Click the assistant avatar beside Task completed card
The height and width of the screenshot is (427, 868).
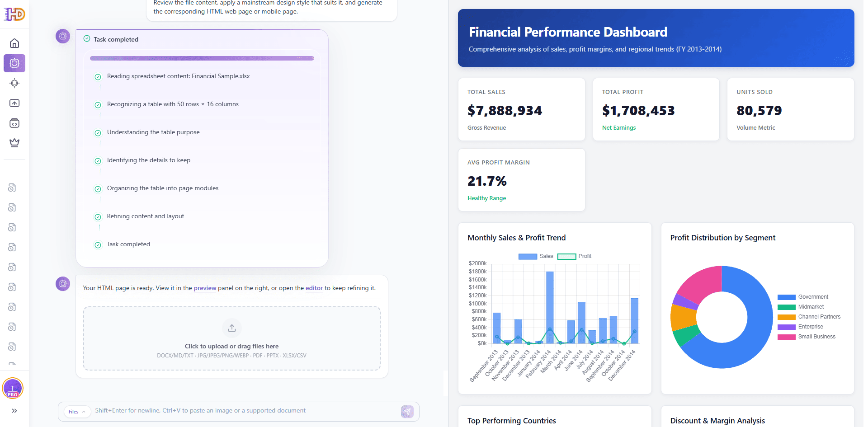click(63, 36)
